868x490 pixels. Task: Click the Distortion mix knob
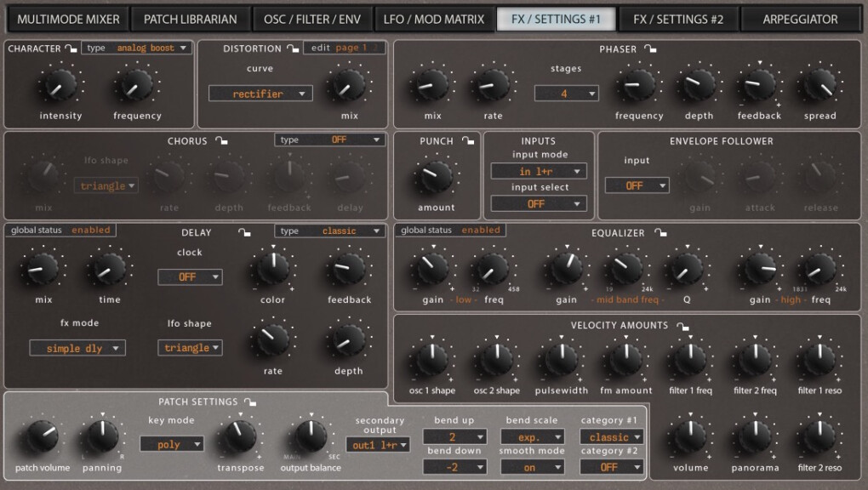point(349,87)
